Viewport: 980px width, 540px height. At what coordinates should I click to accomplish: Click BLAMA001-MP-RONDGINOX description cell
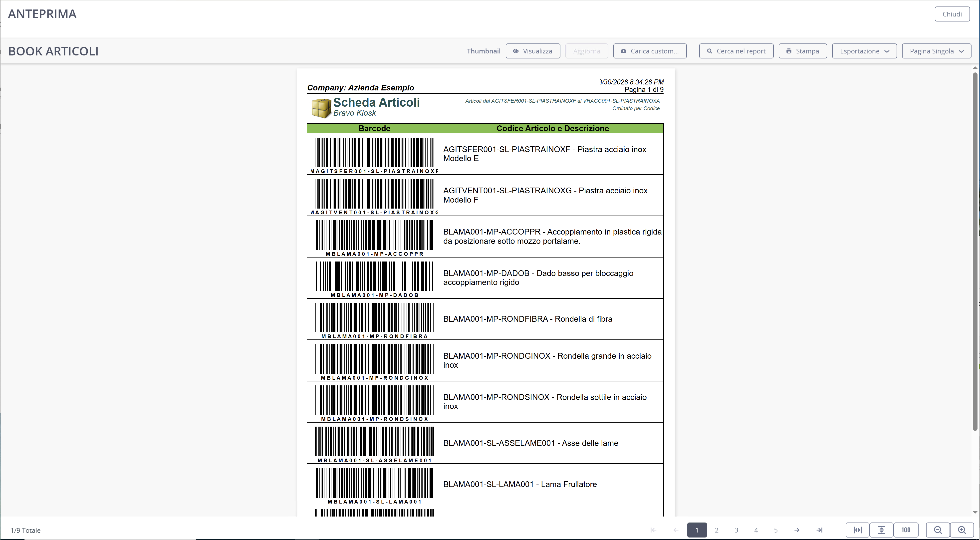tap(552, 360)
